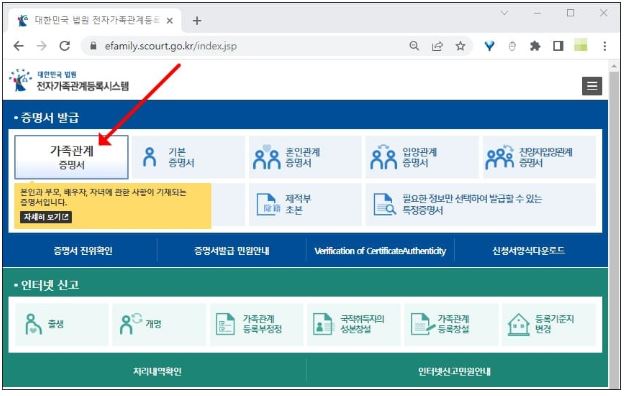Click the zoom magnifier icon in address bar
The image size is (625, 396).
coord(414,46)
